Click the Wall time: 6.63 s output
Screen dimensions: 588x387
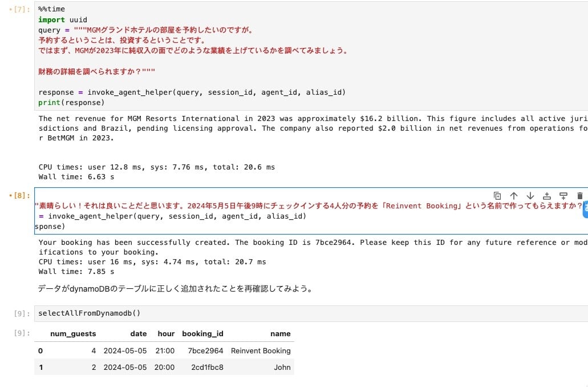tap(76, 177)
